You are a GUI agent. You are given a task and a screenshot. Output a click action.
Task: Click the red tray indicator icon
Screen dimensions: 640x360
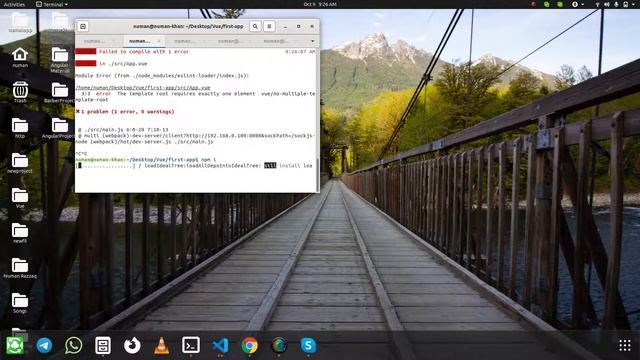533,4
